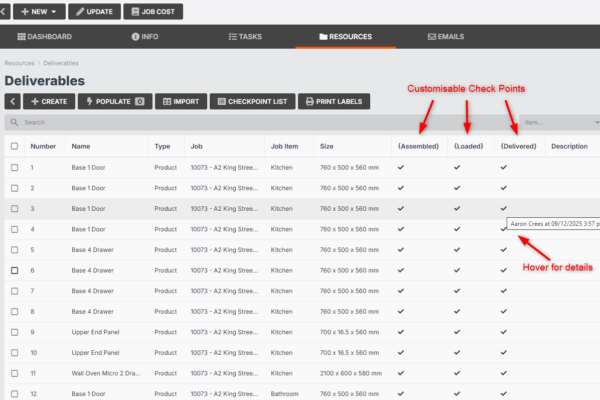600x400 pixels.
Task: Click the Job Item column header
Action: pyautogui.click(x=284, y=146)
